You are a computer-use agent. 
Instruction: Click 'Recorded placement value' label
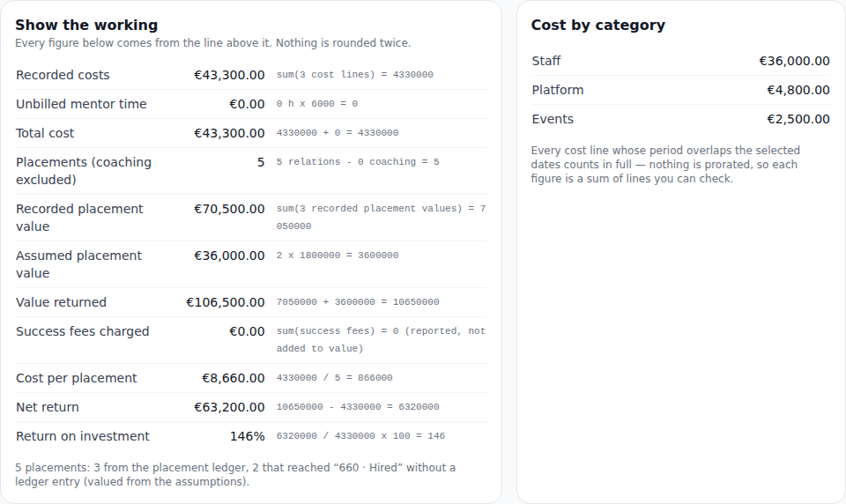click(x=79, y=218)
